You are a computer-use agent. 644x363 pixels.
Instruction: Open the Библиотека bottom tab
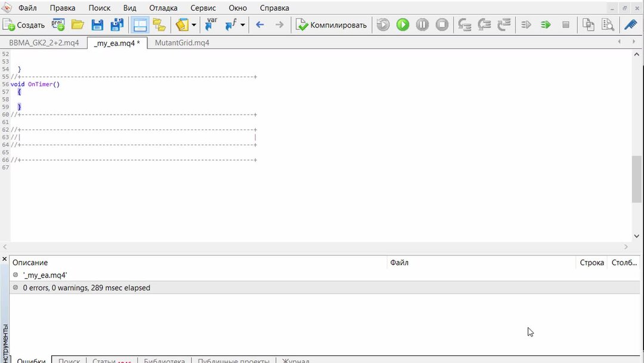pyautogui.click(x=165, y=360)
